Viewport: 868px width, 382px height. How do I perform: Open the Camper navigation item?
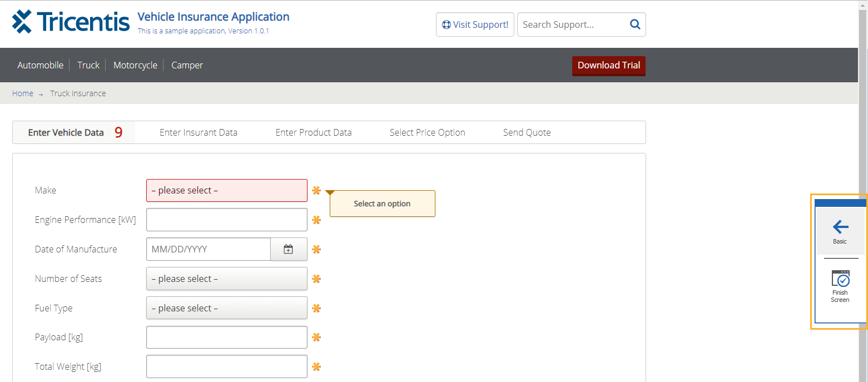187,65
